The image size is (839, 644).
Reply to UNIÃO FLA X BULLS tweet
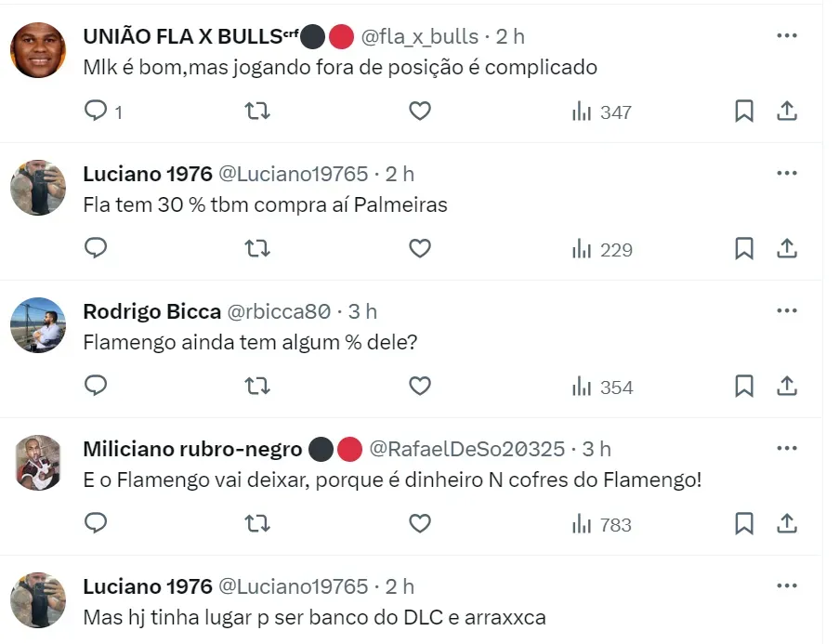(x=97, y=112)
